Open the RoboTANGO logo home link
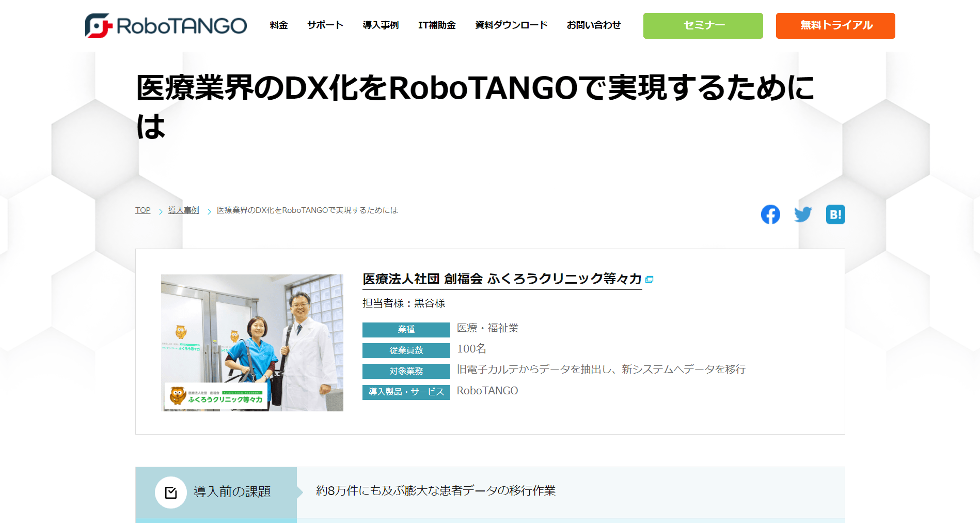 click(166, 26)
